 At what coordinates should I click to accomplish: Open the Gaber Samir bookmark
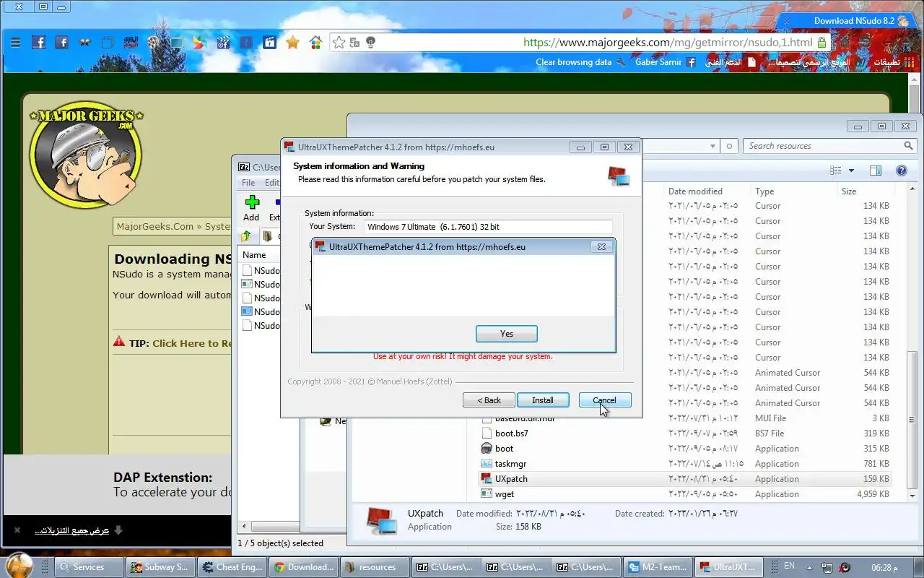(x=665, y=62)
